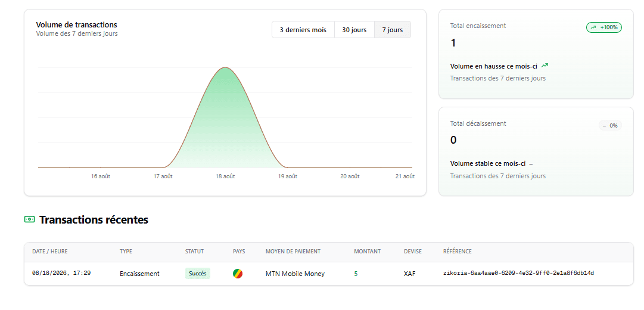Click the MTN Mobile Money cell

(x=295, y=274)
